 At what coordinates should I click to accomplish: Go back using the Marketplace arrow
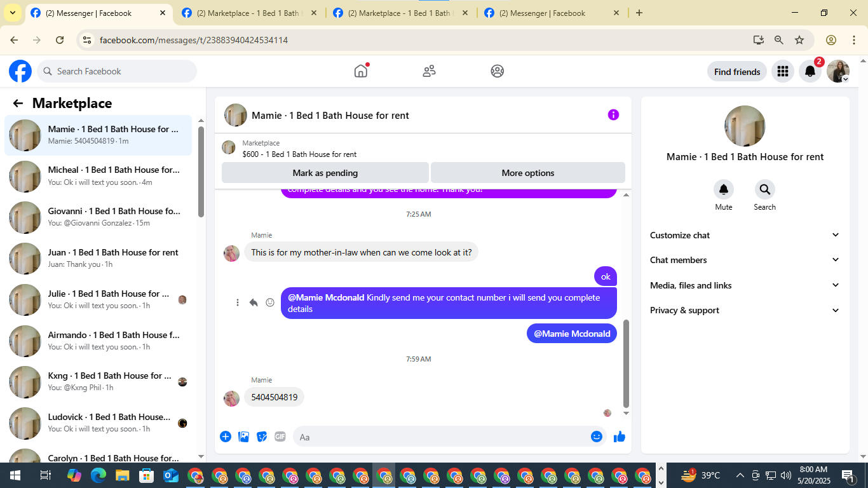18,104
